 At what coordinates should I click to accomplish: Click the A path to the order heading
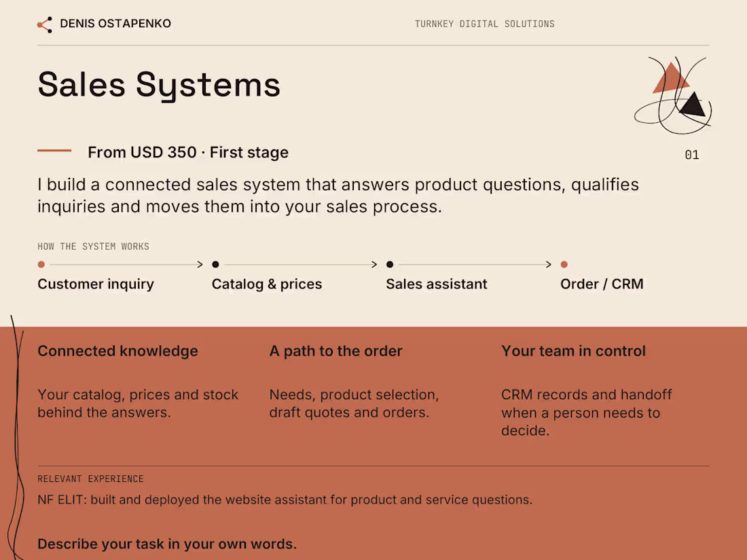tap(336, 352)
